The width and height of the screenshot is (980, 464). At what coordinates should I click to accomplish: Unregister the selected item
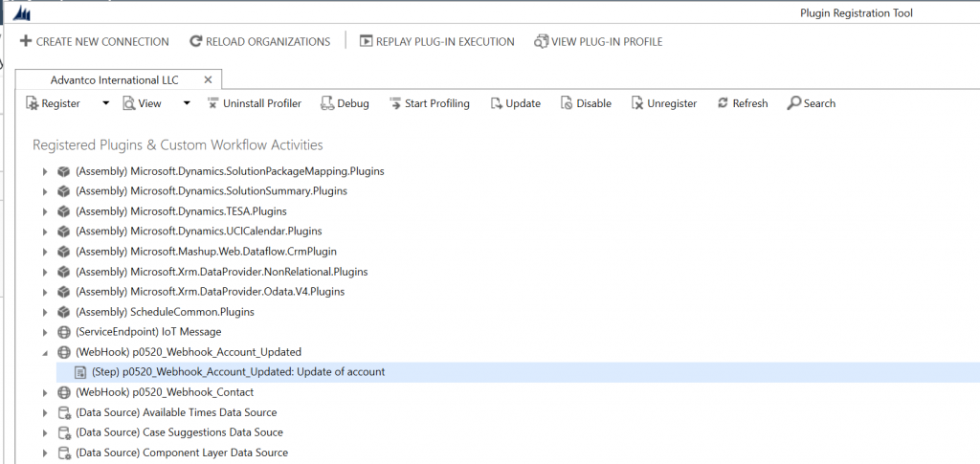pos(664,103)
